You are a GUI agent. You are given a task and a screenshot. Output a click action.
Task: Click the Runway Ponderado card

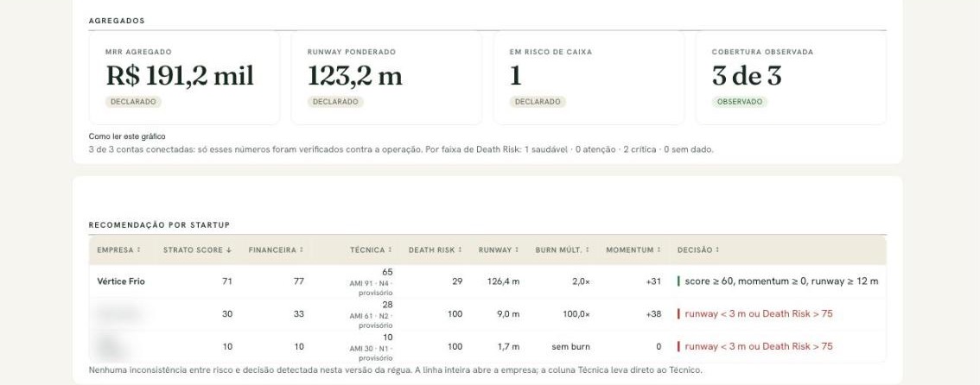(386, 78)
